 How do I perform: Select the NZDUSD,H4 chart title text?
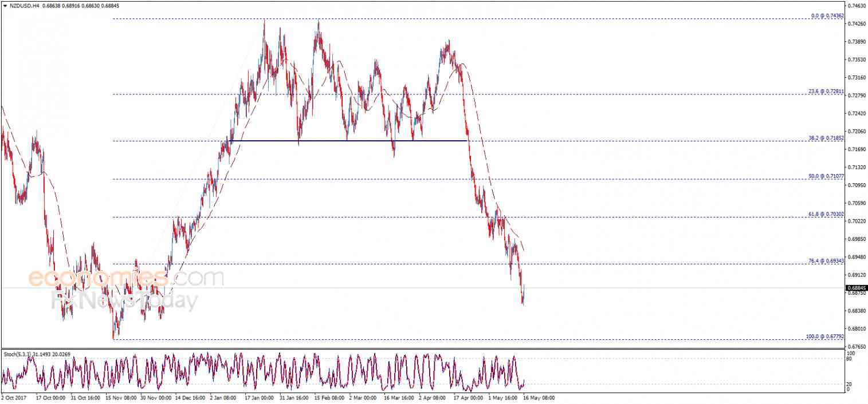click(x=24, y=6)
